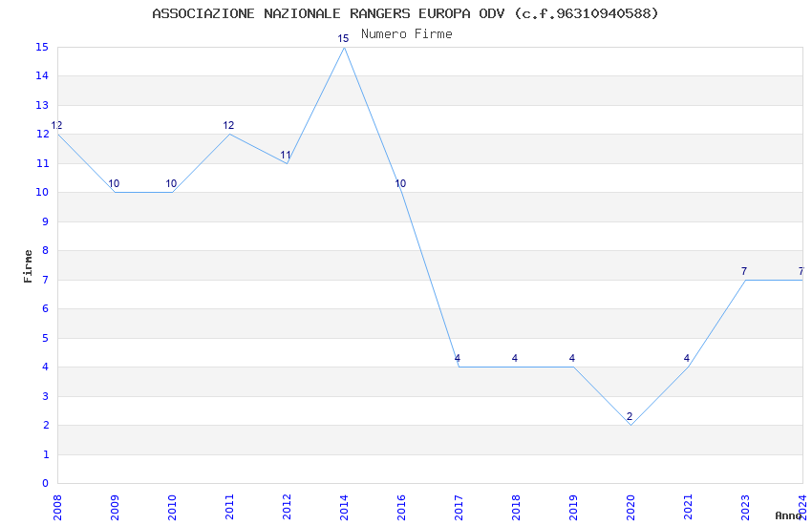The height and width of the screenshot is (525, 812).
Task: Select the 2020 x-axis year label
Action: 630,507
